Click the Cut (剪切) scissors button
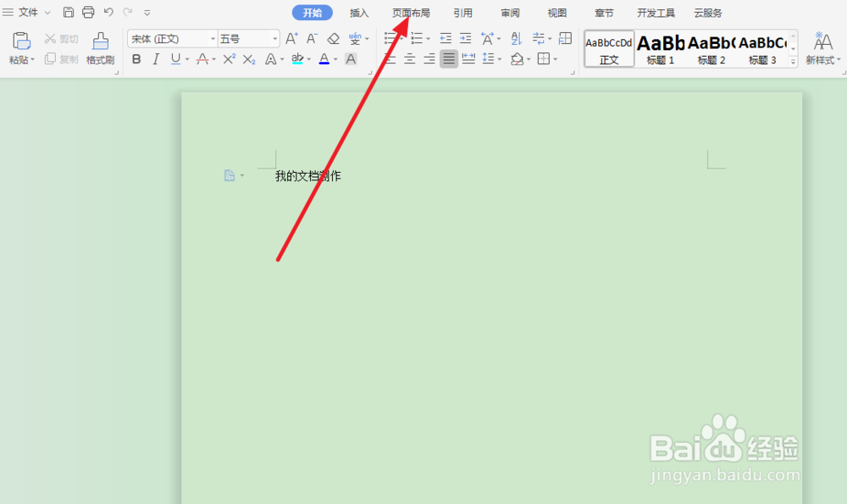 (x=61, y=39)
